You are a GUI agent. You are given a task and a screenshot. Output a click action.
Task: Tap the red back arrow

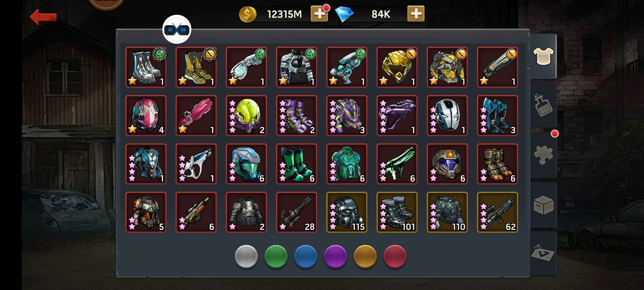click(43, 17)
